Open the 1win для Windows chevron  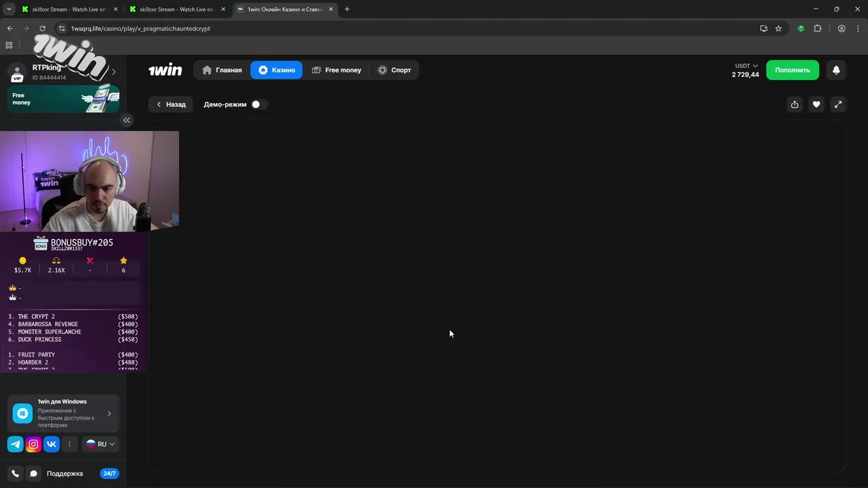(x=109, y=413)
